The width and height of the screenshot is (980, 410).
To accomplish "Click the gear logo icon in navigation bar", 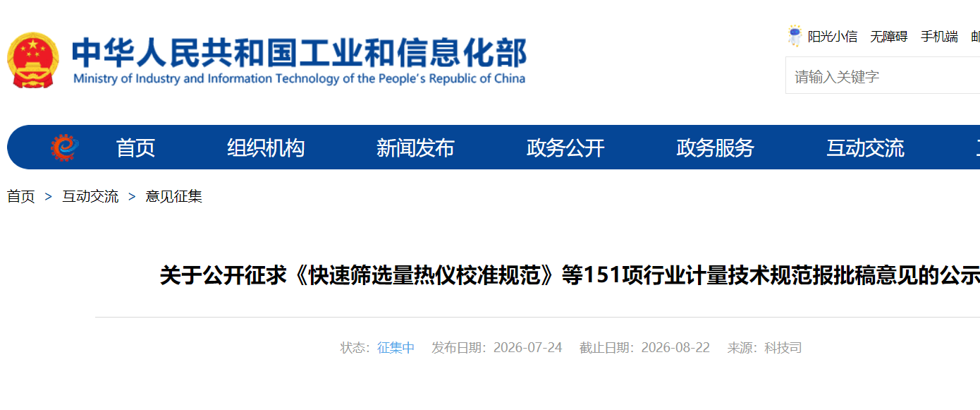I will pyautogui.click(x=64, y=147).
